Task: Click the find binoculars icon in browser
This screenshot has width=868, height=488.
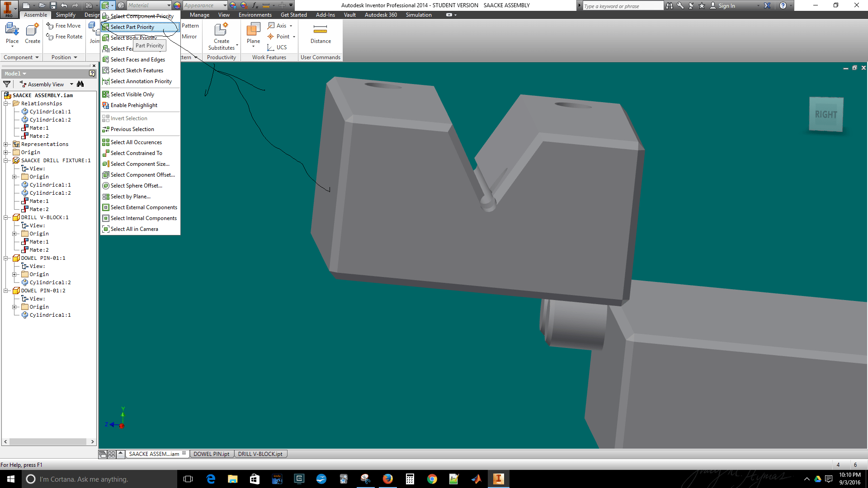Action: click(x=80, y=84)
